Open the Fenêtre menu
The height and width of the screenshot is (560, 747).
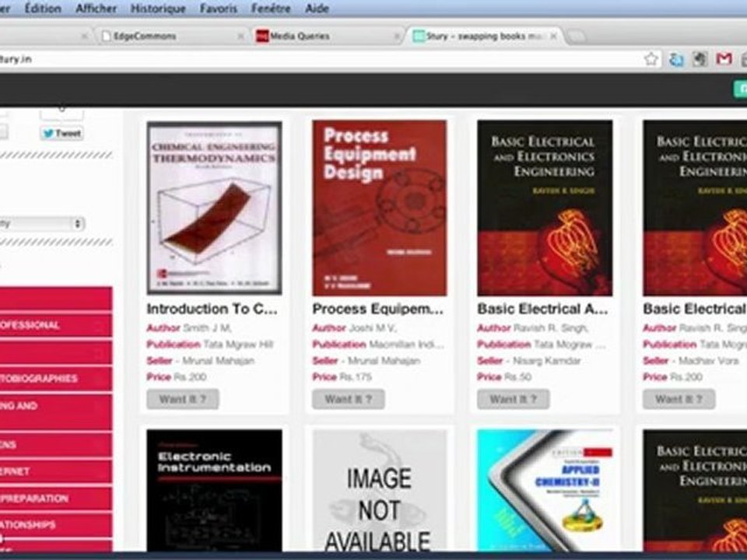coord(271,8)
